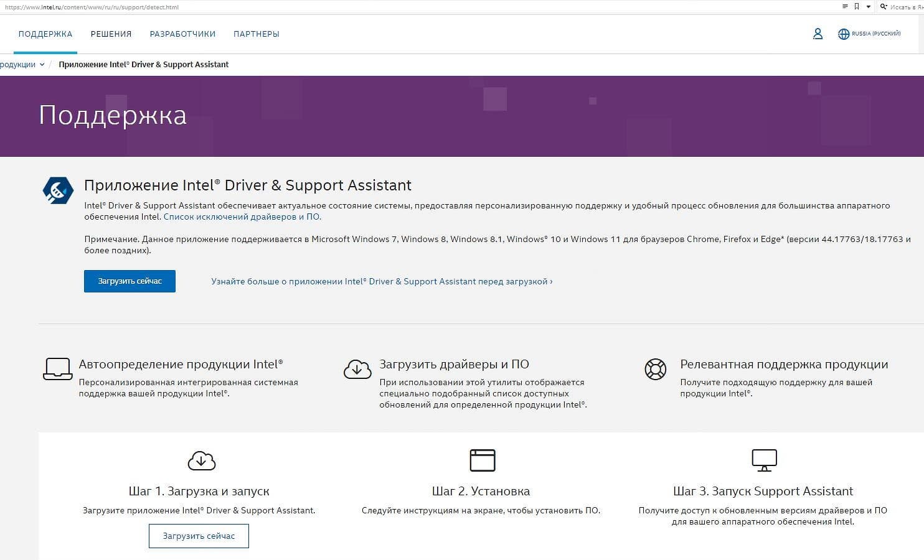Open the ПОДДЕРЖКА navigation tab
This screenshot has height=560, width=924.
click(x=45, y=34)
